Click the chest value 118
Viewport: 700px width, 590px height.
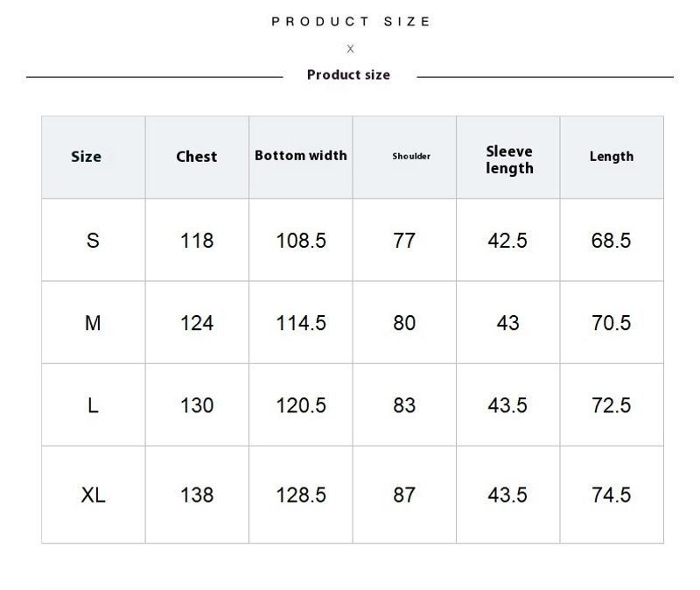197,241
